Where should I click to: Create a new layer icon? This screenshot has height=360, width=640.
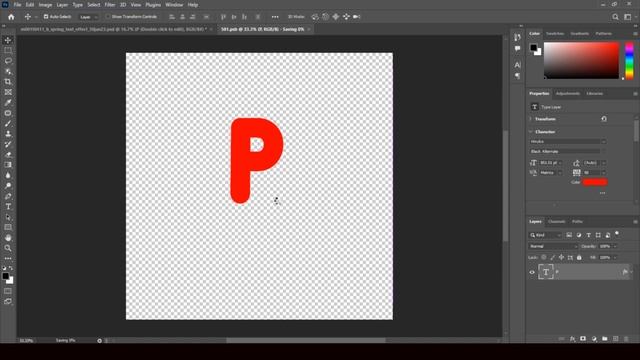click(x=616, y=339)
